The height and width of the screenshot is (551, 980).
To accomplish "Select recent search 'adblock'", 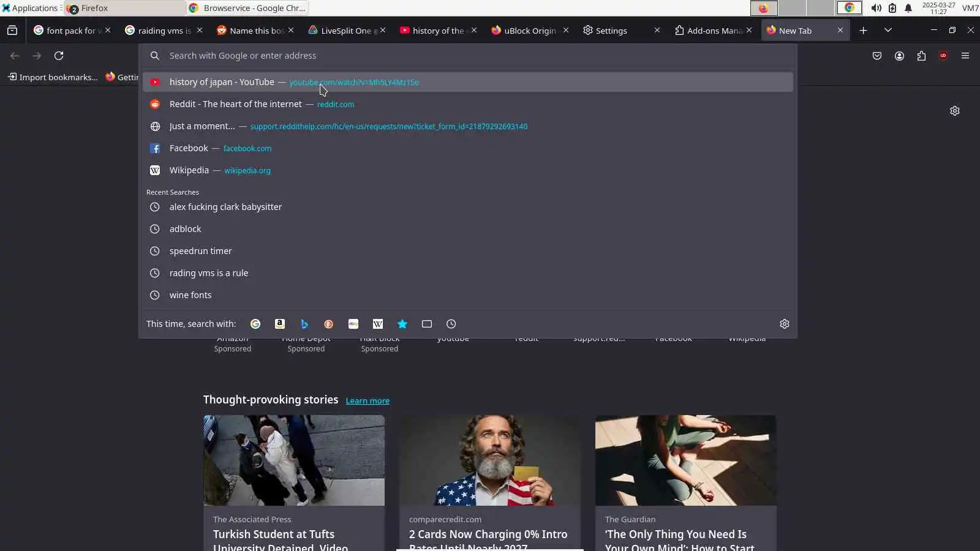I will point(468,229).
